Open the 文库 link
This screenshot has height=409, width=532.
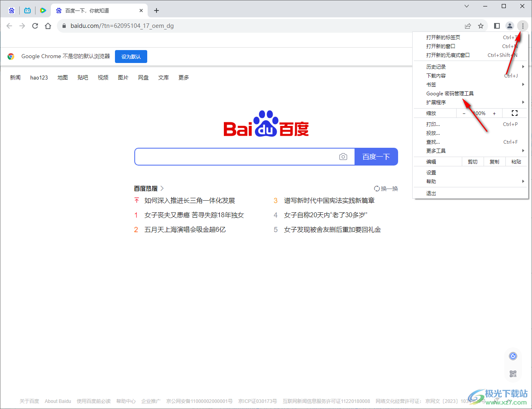point(163,78)
